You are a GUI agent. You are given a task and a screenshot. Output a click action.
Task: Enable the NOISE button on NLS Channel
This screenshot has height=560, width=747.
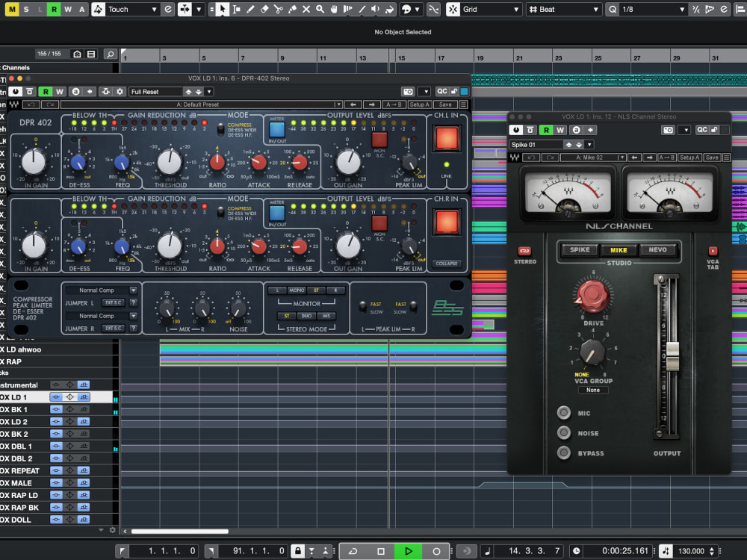click(x=563, y=432)
